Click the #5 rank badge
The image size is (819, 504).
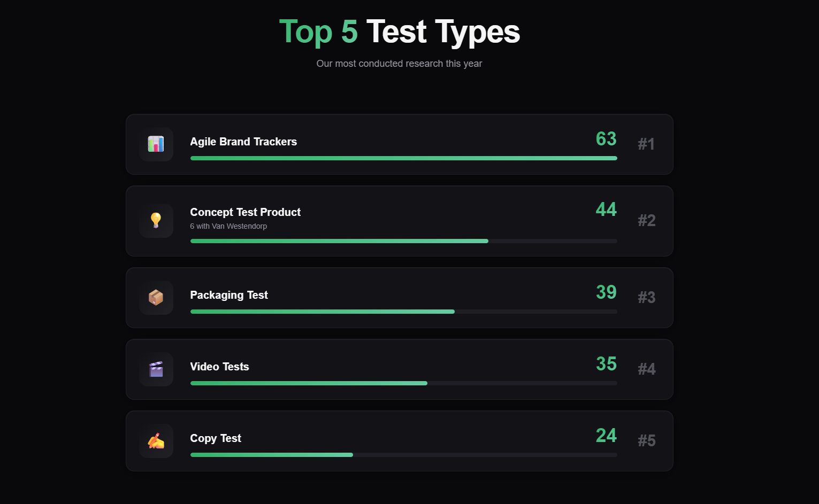pos(646,441)
